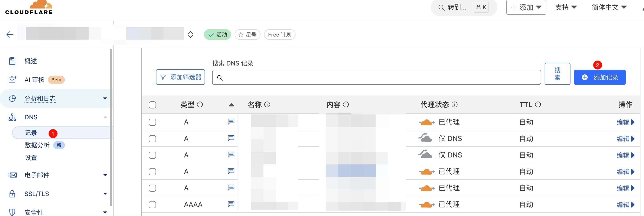Click the SSL/TLS lock icon
Screen dimensions: 644x216
click(x=12, y=194)
